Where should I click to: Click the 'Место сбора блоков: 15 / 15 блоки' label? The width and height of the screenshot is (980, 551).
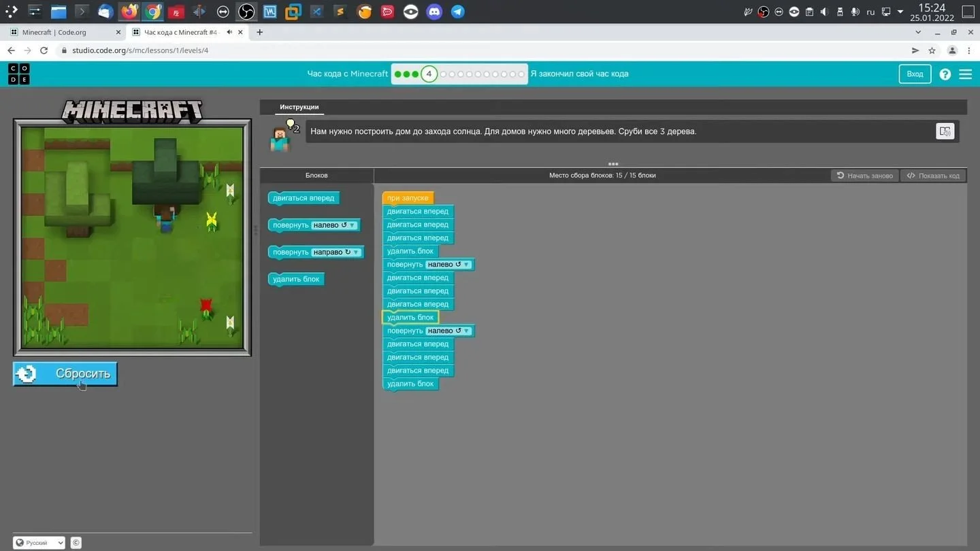coord(602,176)
